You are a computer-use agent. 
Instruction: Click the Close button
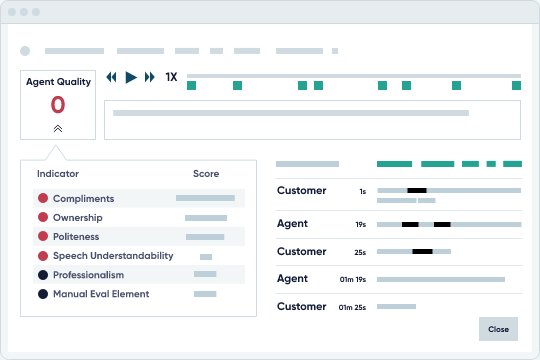click(498, 329)
